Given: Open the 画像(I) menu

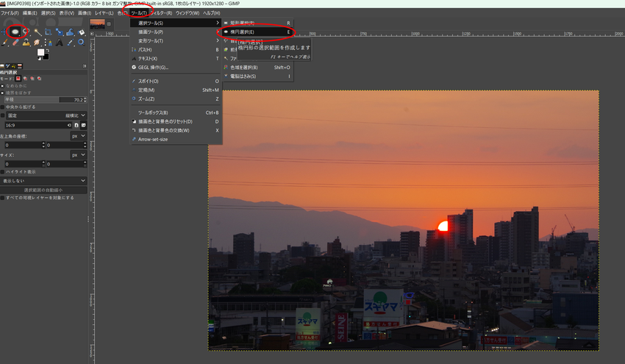Looking at the screenshot, I should [x=85, y=13].
